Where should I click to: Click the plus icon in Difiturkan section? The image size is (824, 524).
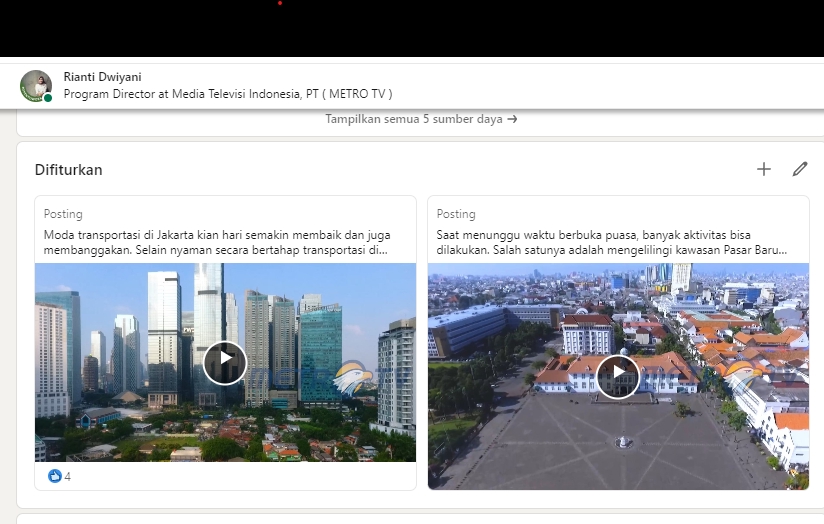(764, 169)
